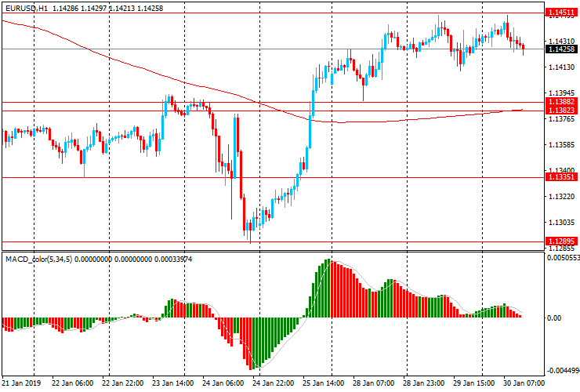Image resolution: width=580 pixels, height=392 pixels.
Task: Click the 24 Jan 22:00 time label
Action: [274, 384]
